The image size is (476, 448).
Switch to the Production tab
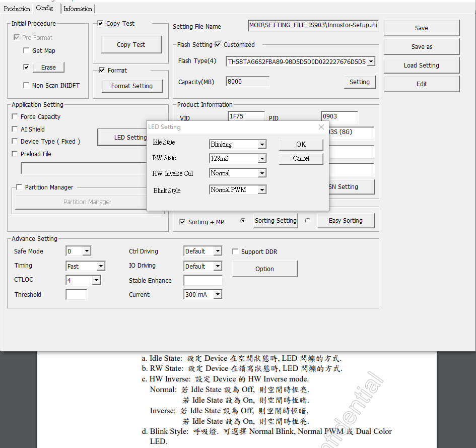[17, 9]
